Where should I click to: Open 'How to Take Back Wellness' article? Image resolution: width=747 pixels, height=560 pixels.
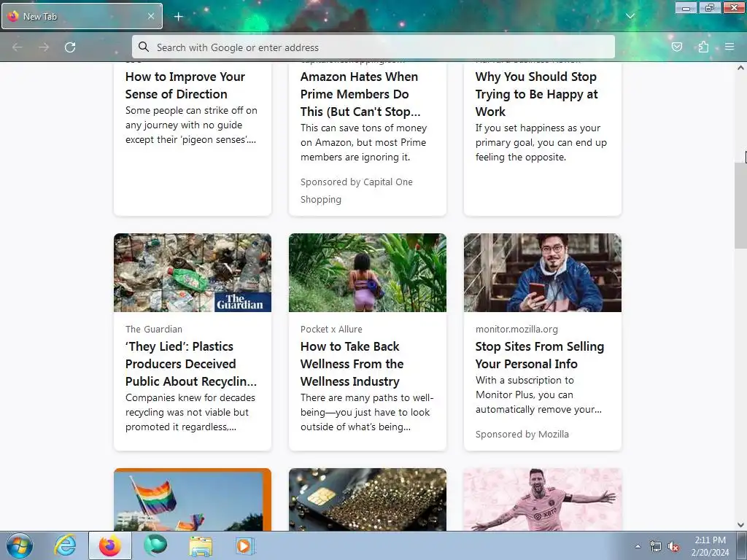[x=352, y=364]
